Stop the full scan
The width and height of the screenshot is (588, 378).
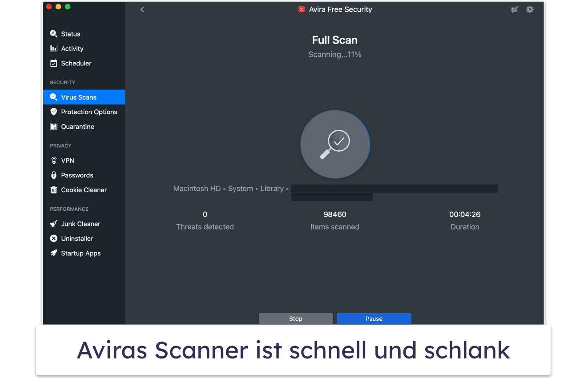click(x=296, y=318)
